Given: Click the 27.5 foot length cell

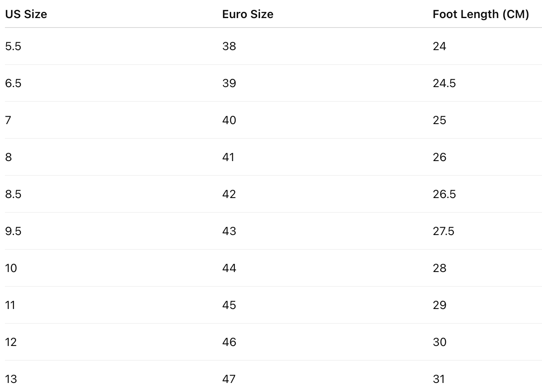Looking at the screenshot, I should click(443, 231).
